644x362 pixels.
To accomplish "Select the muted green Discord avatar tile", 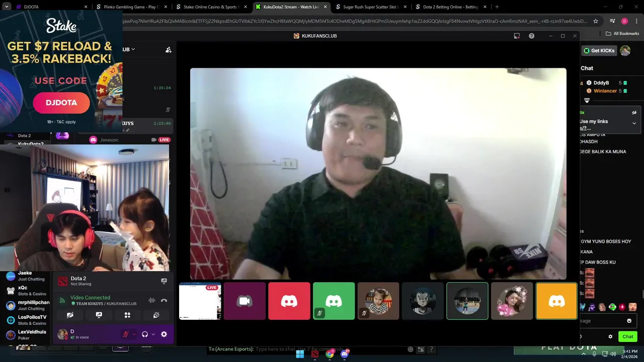I will [334, 301].
